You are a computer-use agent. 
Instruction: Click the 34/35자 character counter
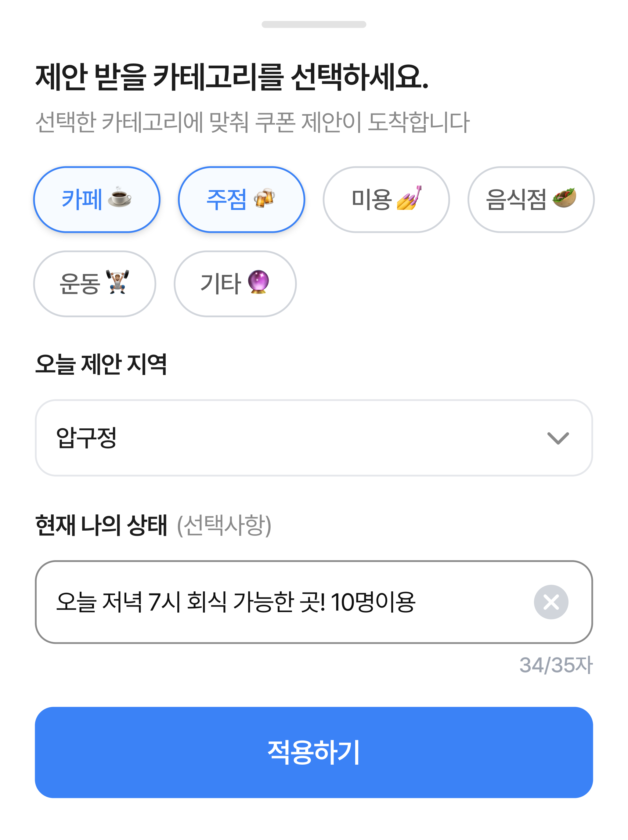pos(555,665)
